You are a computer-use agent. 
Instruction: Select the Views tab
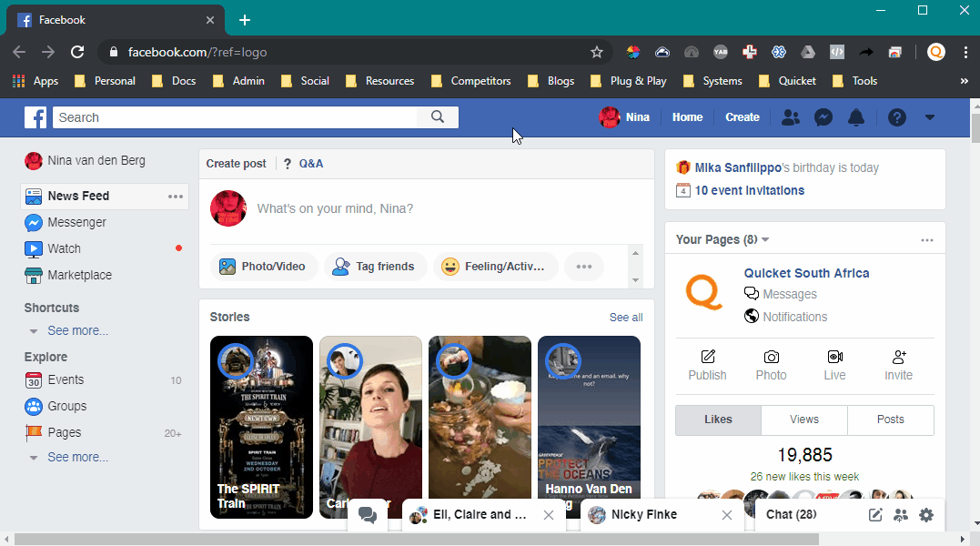(x=804, y=420)
